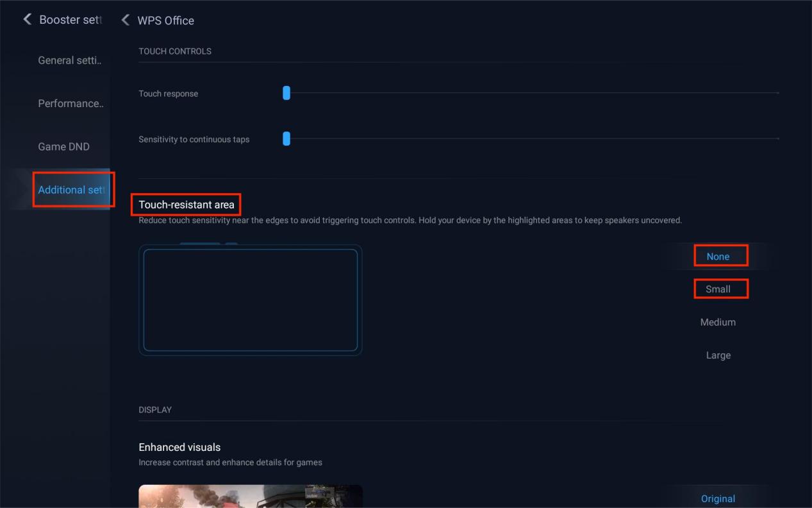Image resolution: width=812 pixels, height=508 pixels.
Task: Click the Enhanced visuals game preview image
Action: tap(250, 496)
